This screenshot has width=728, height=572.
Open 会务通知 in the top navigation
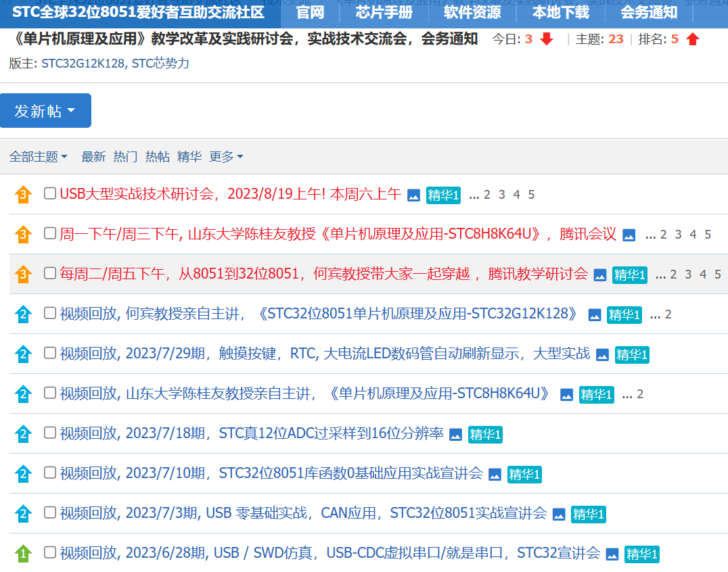649,12
